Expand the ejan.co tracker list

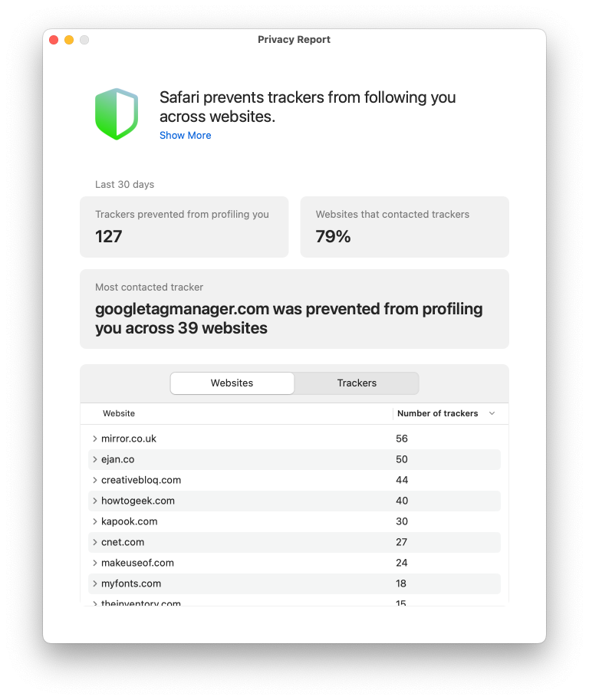coord(95,459)
